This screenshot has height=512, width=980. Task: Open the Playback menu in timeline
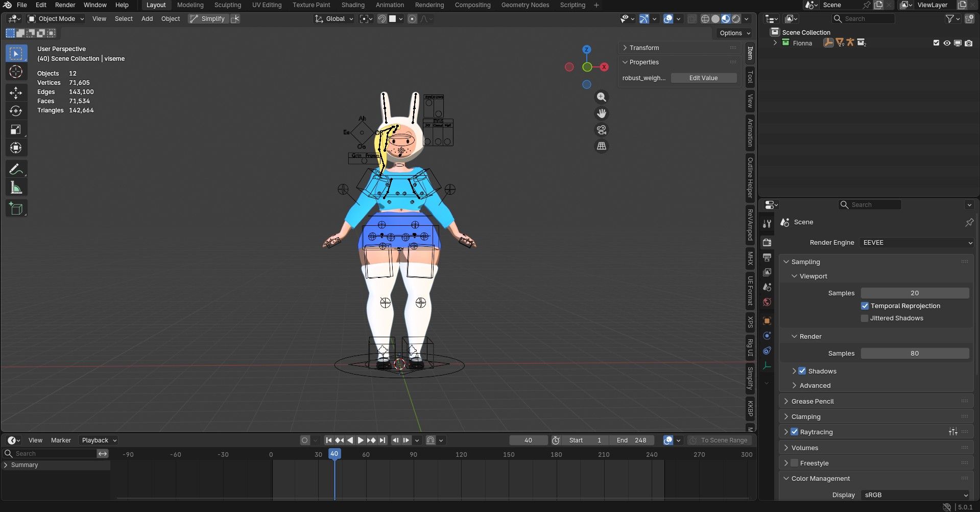(99, 440)
